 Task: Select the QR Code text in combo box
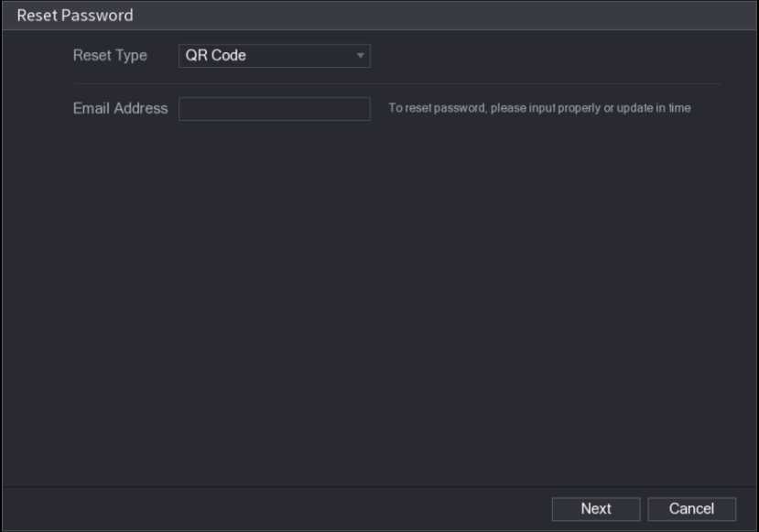[x=216, y=56]
